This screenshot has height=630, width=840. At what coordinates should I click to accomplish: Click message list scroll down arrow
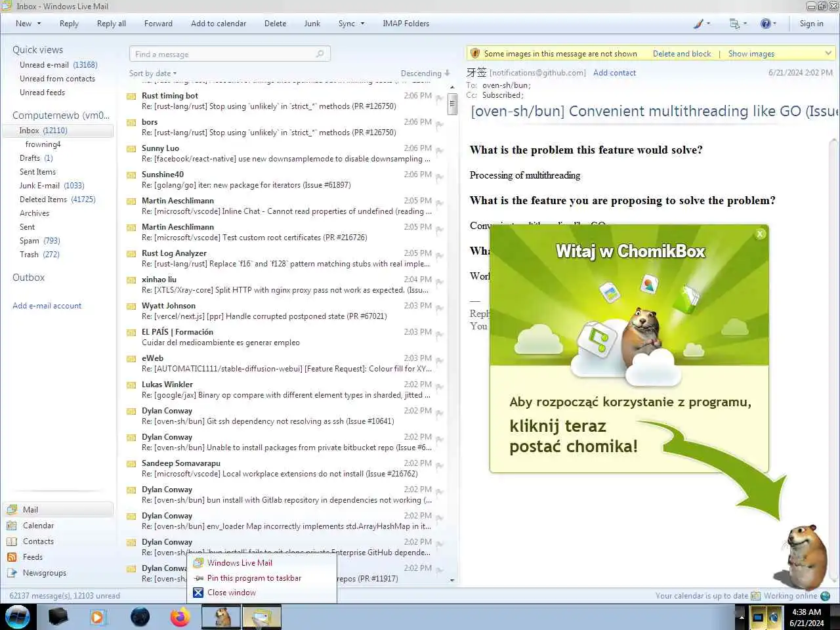[x=451, y=580]
